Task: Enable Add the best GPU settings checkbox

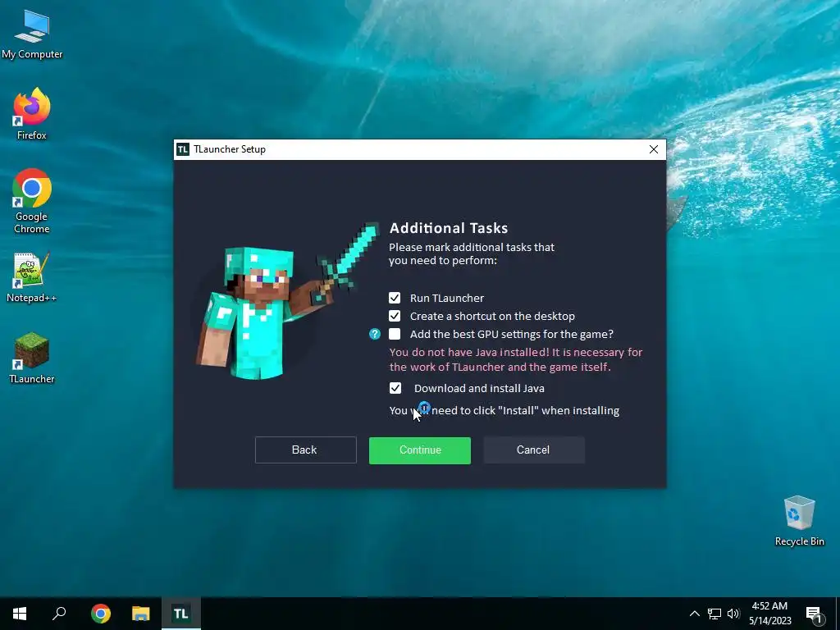Action: pyautogui.click(x=395, y=335)
